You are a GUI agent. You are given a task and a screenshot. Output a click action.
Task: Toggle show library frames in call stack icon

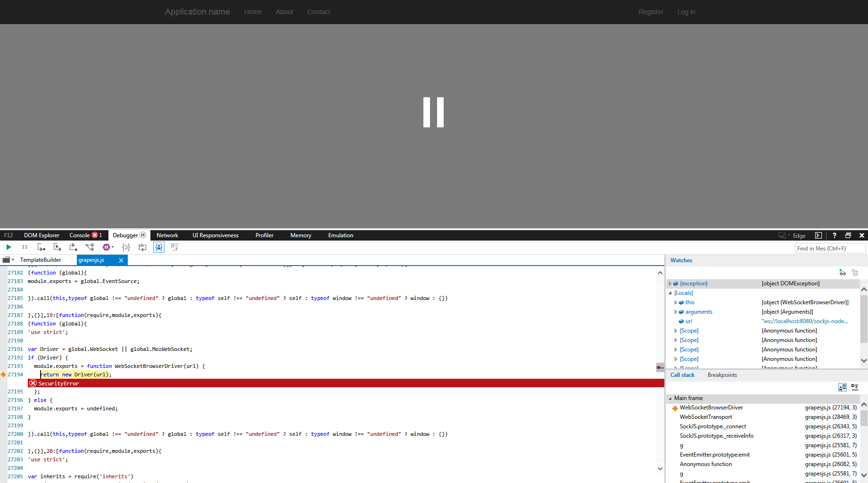843,387
